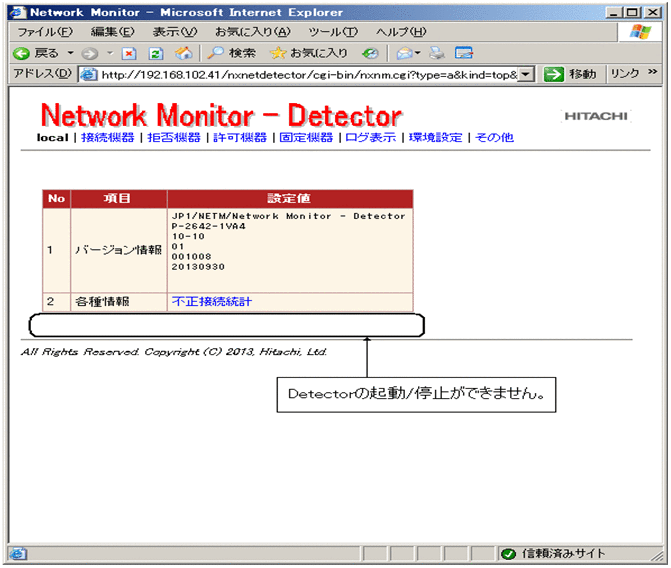Image resolution: width=671 pixels, height=568 pixels.
Task: Open the 拒否機器 link
Action: [174, 138]
